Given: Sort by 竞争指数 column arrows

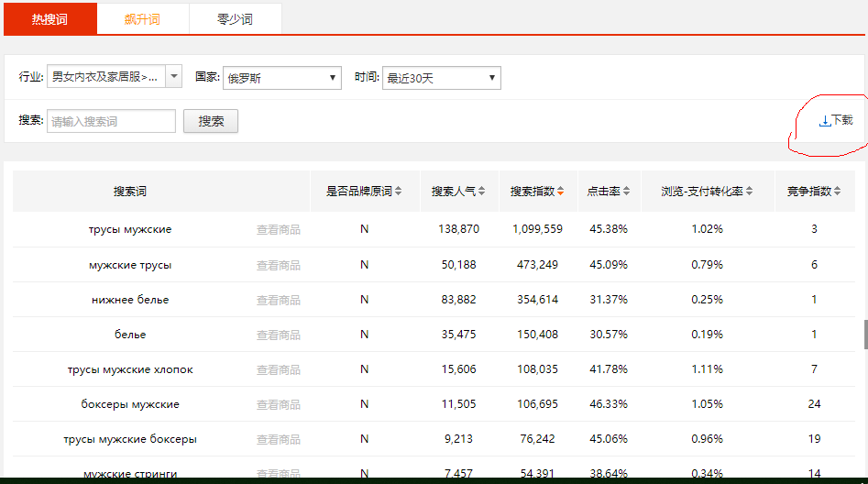Looking at the screenshot, I should coord(838,192).
